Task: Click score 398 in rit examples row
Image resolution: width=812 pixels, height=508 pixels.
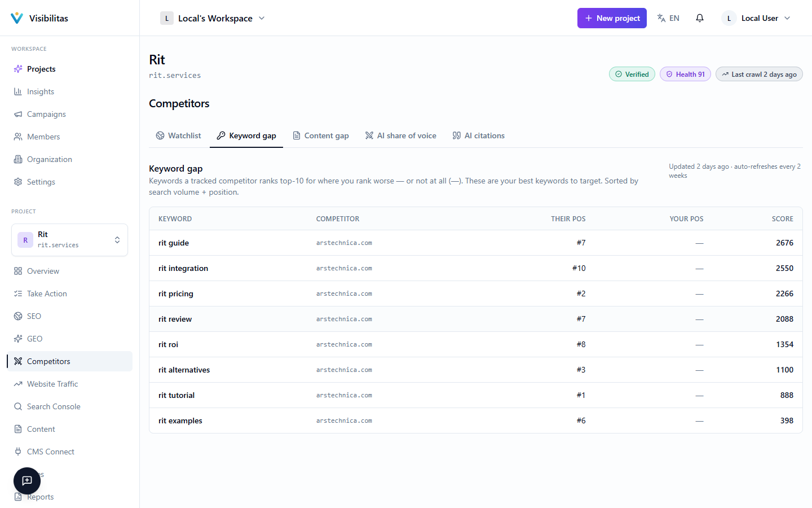Action: coord(787,421)
